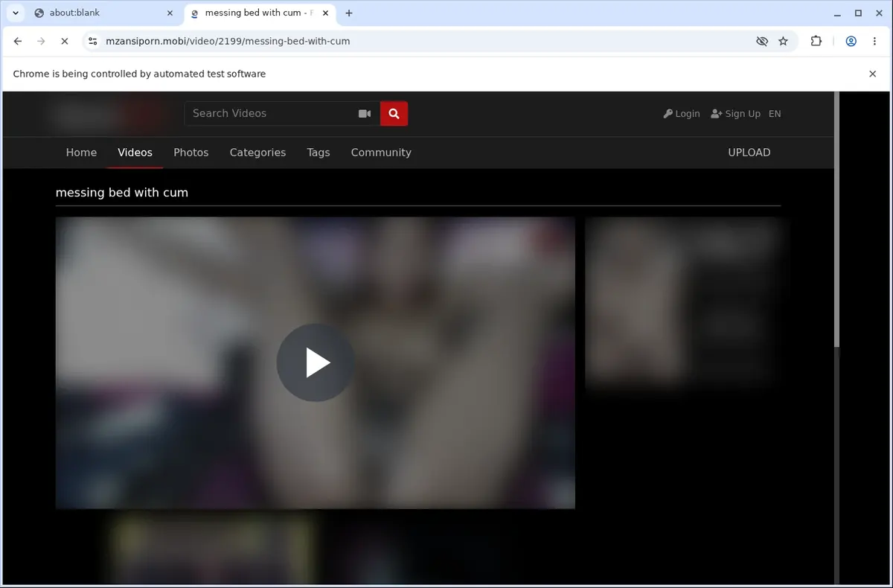Viewport: 893px width, 588px height.
Task: Close the currently active video tab
Action: [325, 13]
